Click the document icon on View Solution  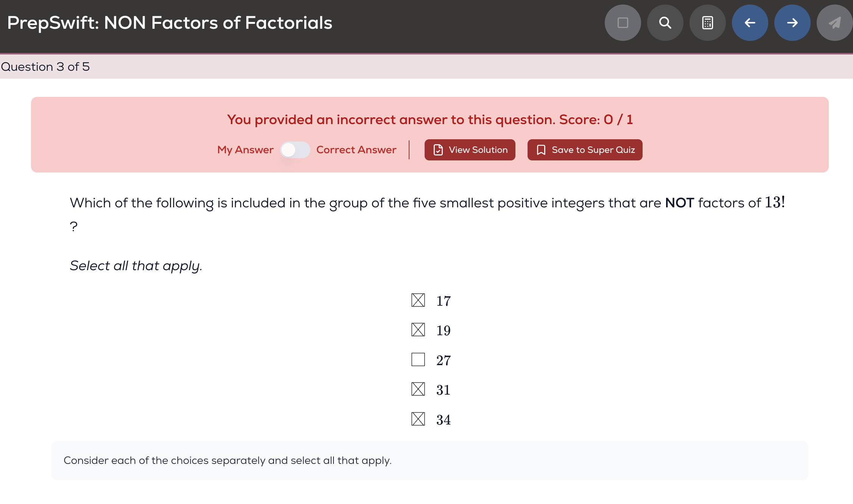point(438,150)
